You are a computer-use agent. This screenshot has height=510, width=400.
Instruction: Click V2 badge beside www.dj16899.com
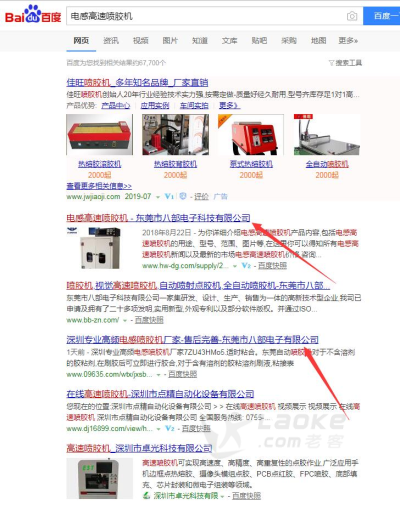170,428
